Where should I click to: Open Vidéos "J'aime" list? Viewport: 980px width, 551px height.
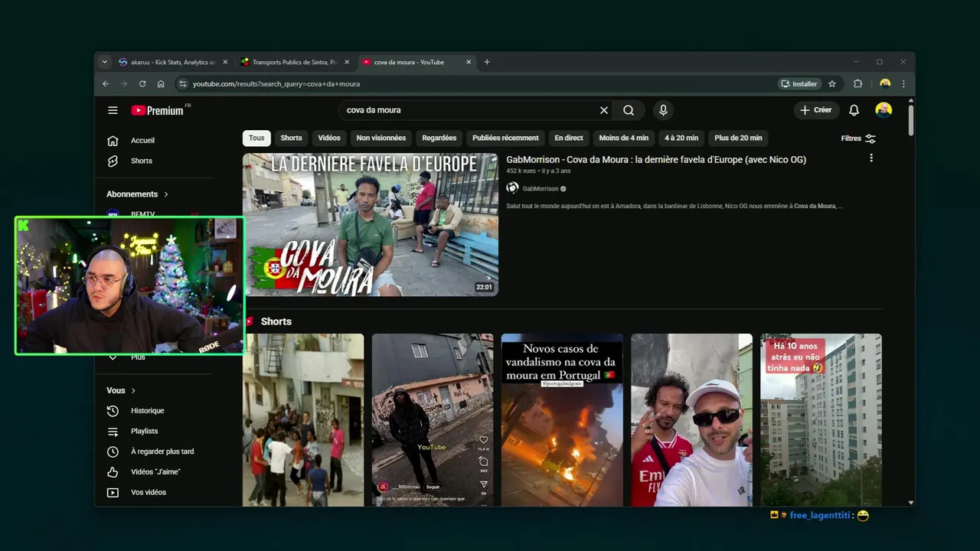tap(155, 472)
